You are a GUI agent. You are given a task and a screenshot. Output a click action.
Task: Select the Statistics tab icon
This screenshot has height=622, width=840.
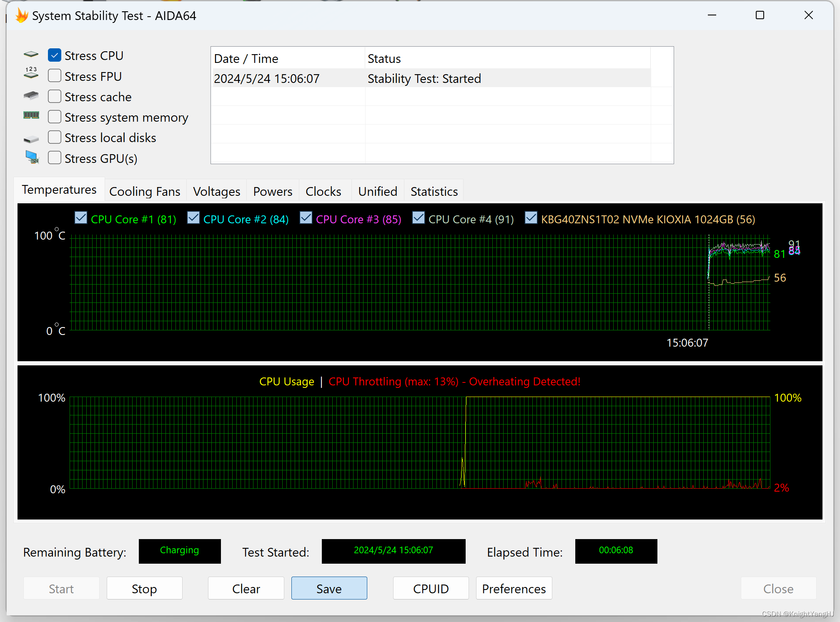434,191
